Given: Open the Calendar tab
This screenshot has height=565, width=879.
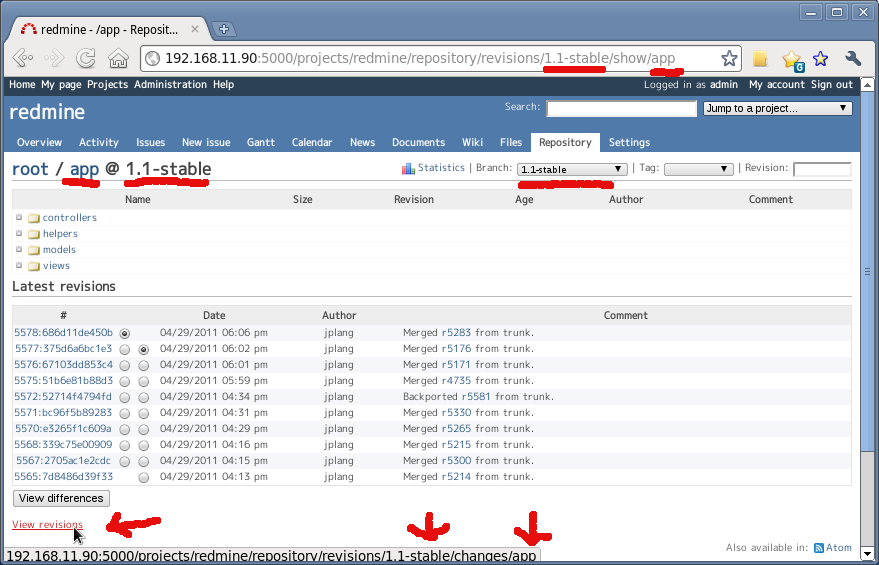Looking at the screenshot, I should click(312, 142).
